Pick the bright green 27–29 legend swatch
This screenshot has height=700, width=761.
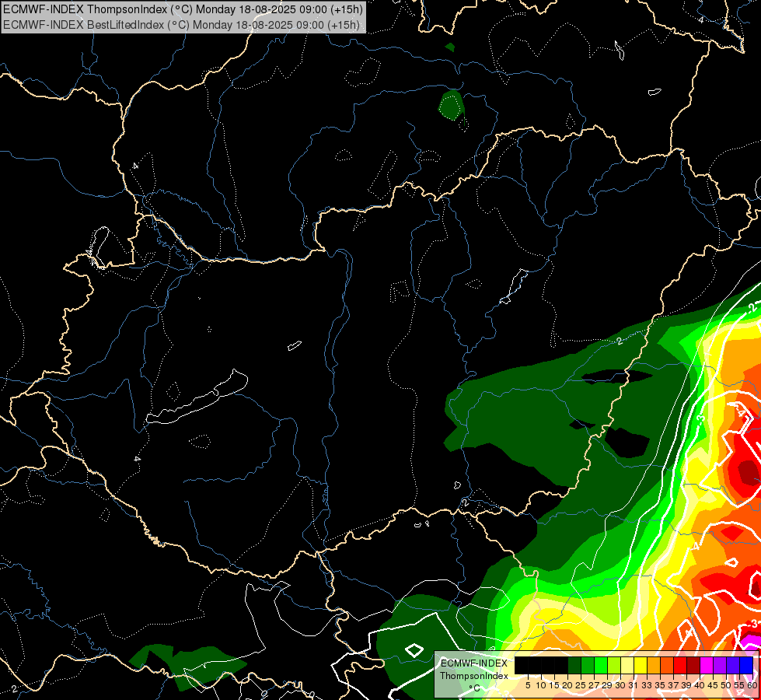(x=601, y=665)
